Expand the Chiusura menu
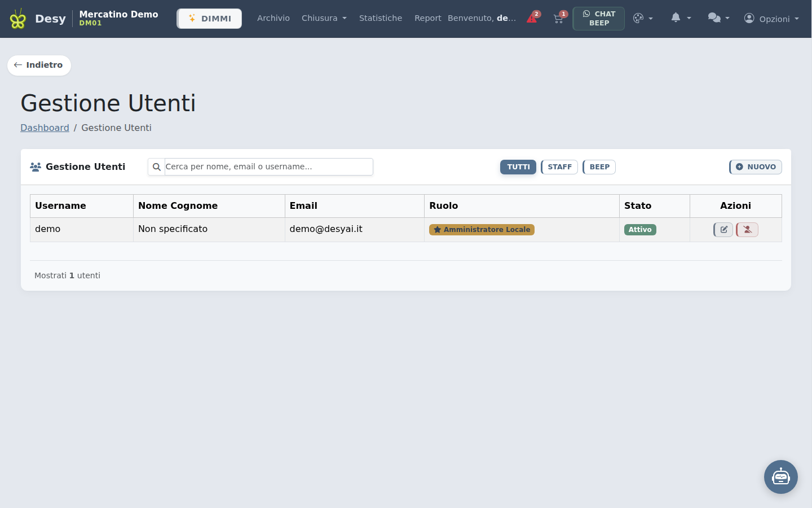 pos(324,18)
